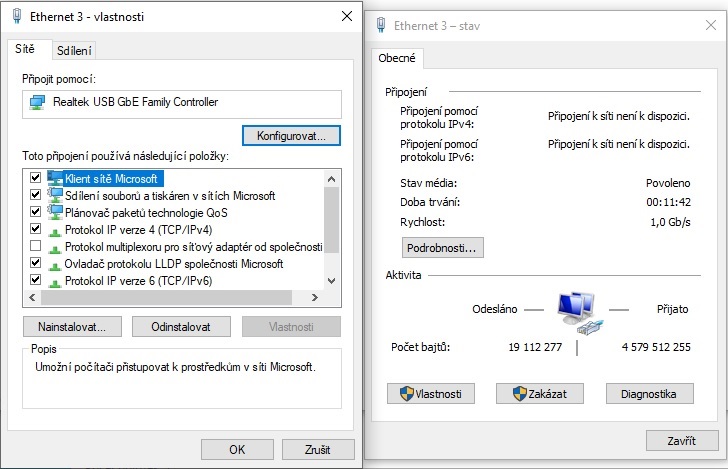Click the Klient sítě Microsoft item icon

[54, 178]
